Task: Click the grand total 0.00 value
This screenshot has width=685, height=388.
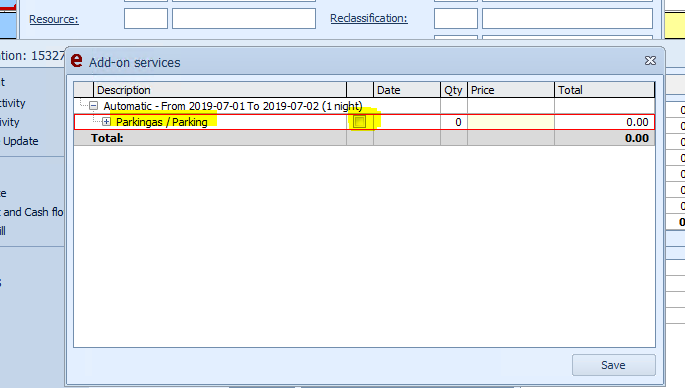Action: click(x=637, y=139)
